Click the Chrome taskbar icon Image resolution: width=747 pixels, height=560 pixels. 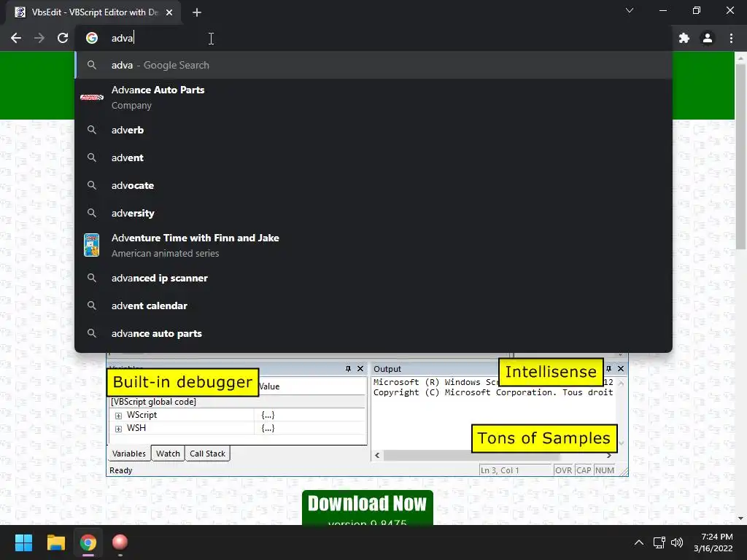coord(88,542)
